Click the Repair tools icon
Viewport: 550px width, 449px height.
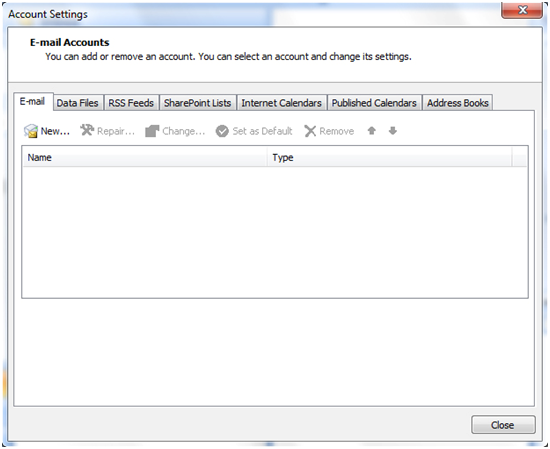87,130
